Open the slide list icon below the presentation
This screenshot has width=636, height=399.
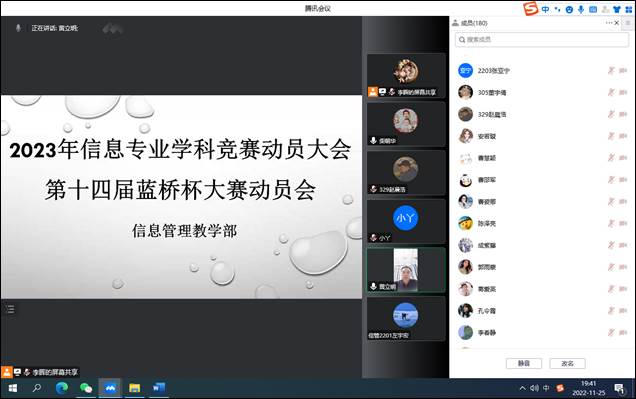(x=10, y=309)
